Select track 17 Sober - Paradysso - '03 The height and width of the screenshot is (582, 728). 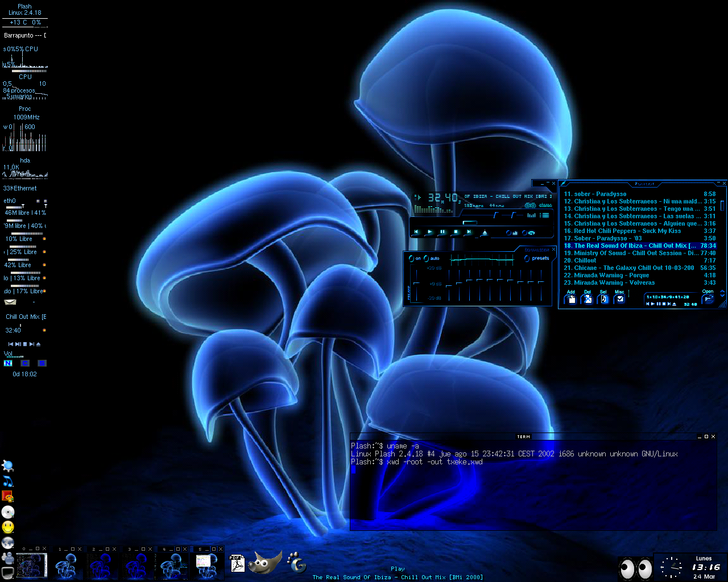[640, 238]
